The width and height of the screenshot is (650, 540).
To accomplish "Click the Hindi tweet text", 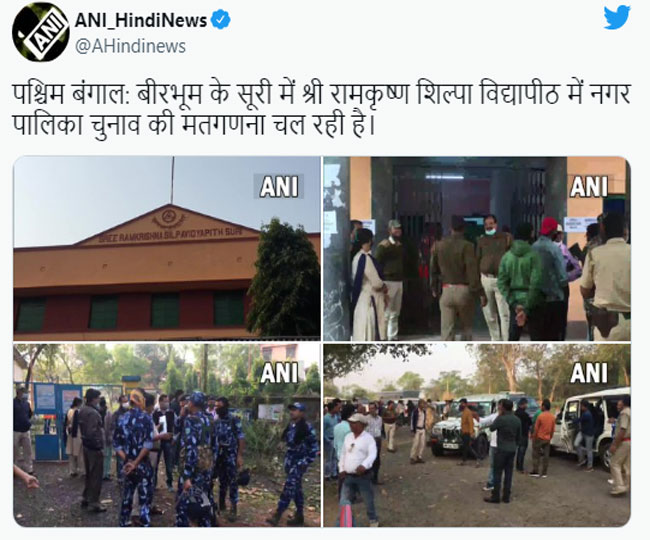I will pos(322,109).
